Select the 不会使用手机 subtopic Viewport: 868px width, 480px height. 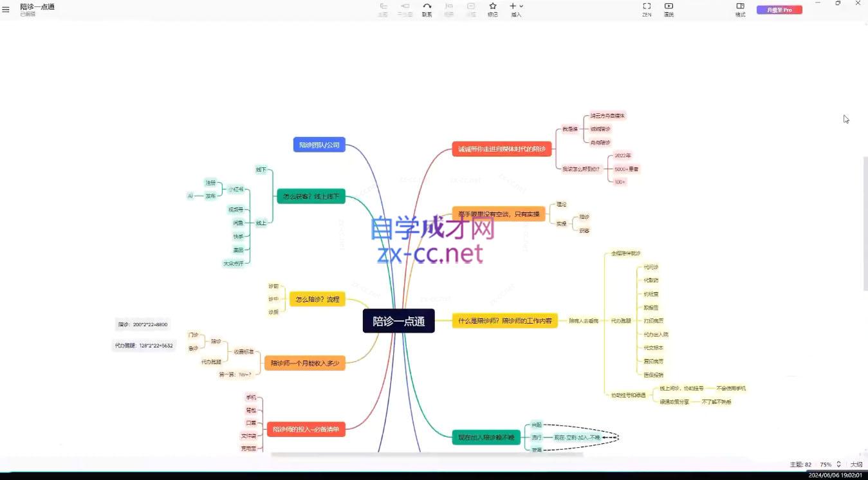(732, 389)
